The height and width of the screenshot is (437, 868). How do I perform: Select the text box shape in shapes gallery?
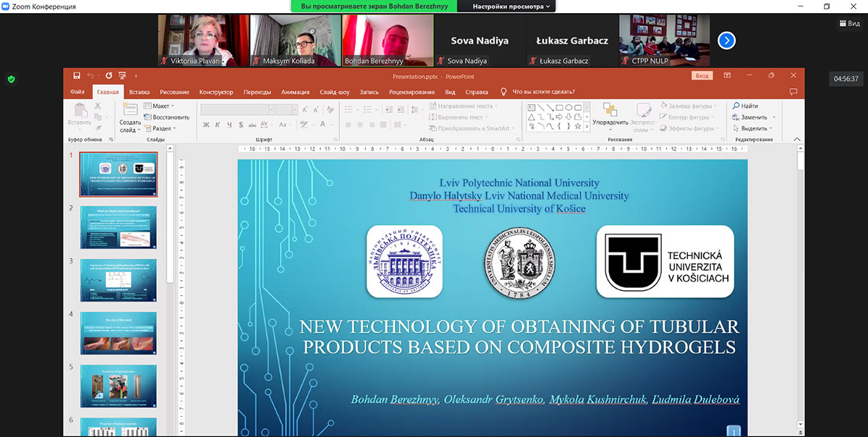point(531,107)
